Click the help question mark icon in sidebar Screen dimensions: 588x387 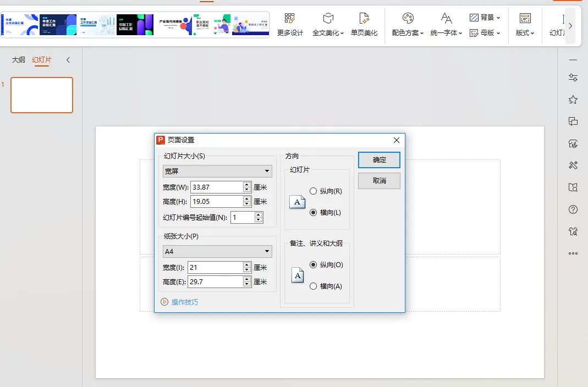point(573,209)
